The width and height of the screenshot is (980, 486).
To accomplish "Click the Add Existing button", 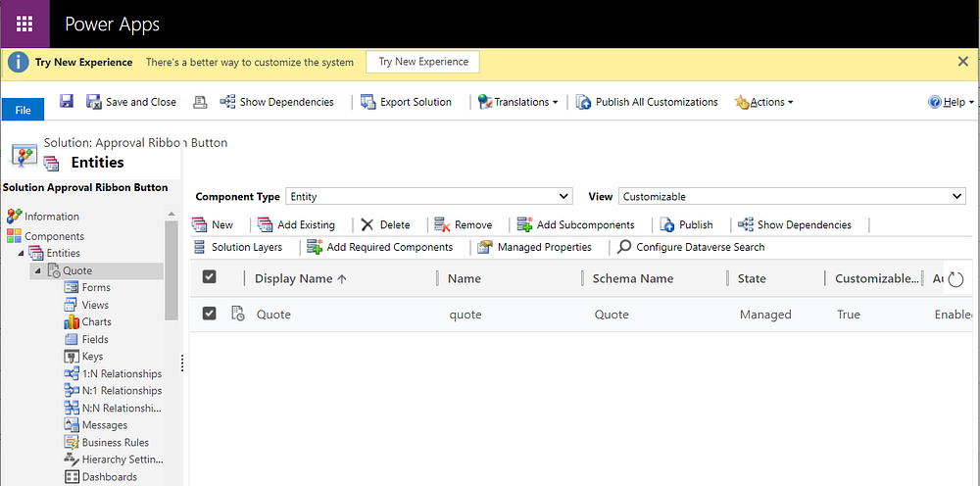I will [x=296, y=224].
